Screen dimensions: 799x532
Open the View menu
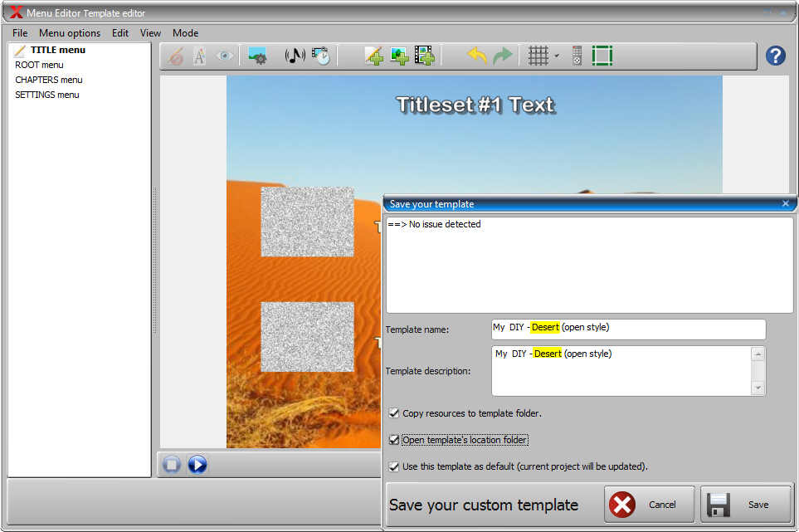pos(150,33)
